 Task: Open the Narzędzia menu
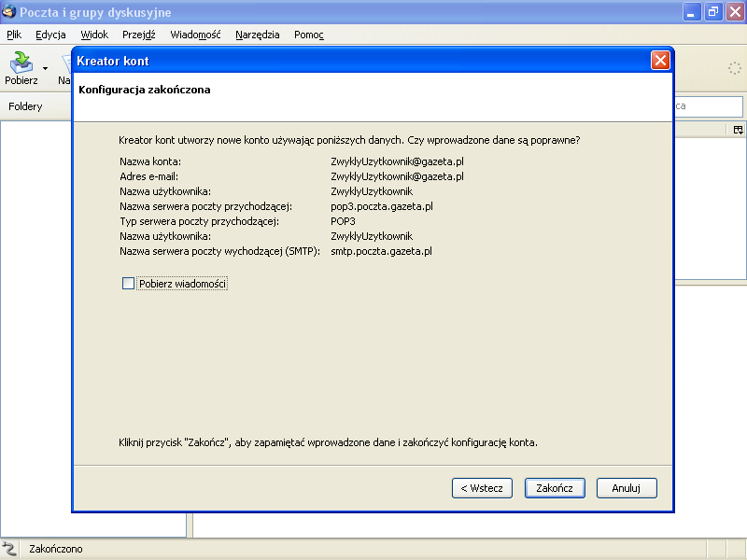pos(258,35)
